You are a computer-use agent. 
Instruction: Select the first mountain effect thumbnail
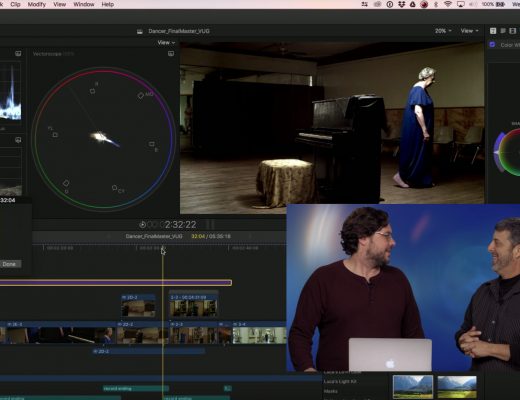(413, 387)
